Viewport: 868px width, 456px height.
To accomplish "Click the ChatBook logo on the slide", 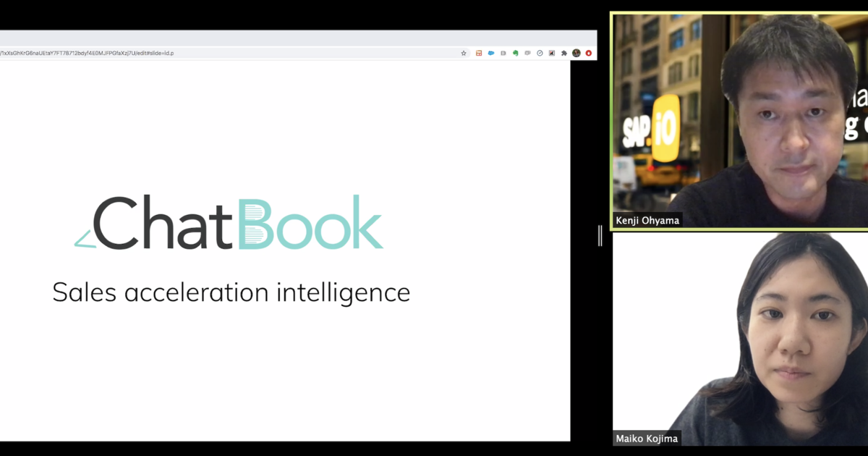I will 229,222.
